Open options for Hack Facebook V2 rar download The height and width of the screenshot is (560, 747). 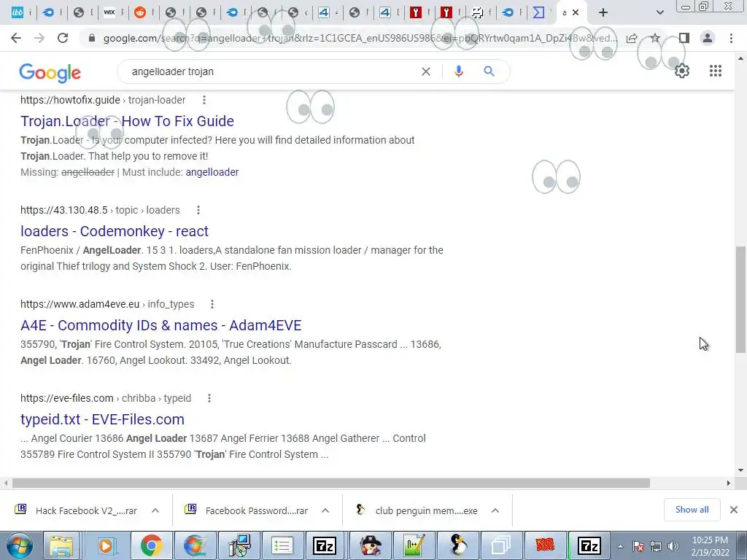(155, 510)
